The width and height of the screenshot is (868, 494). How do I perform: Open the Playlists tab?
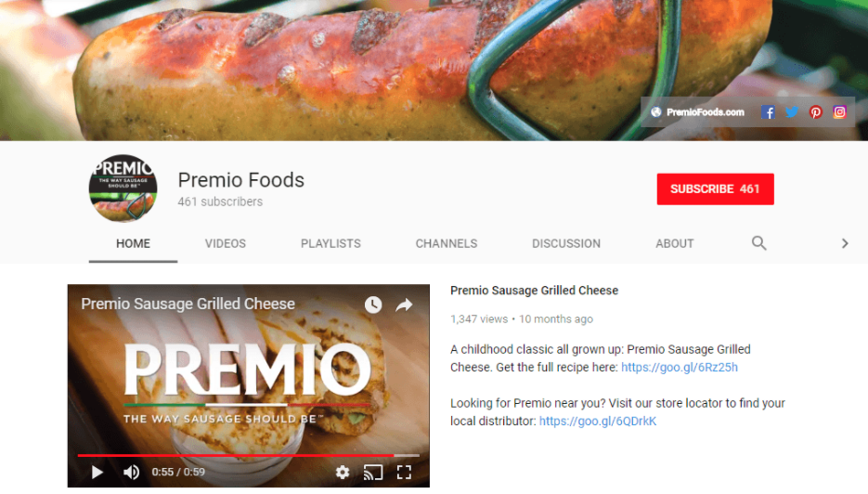[x=330, y=243]
